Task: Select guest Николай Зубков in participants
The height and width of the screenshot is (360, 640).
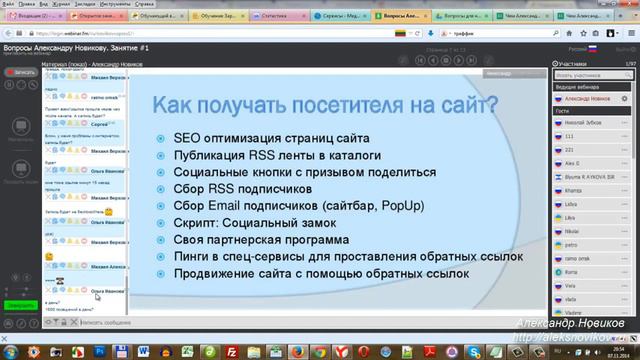Action: point(592,123)
